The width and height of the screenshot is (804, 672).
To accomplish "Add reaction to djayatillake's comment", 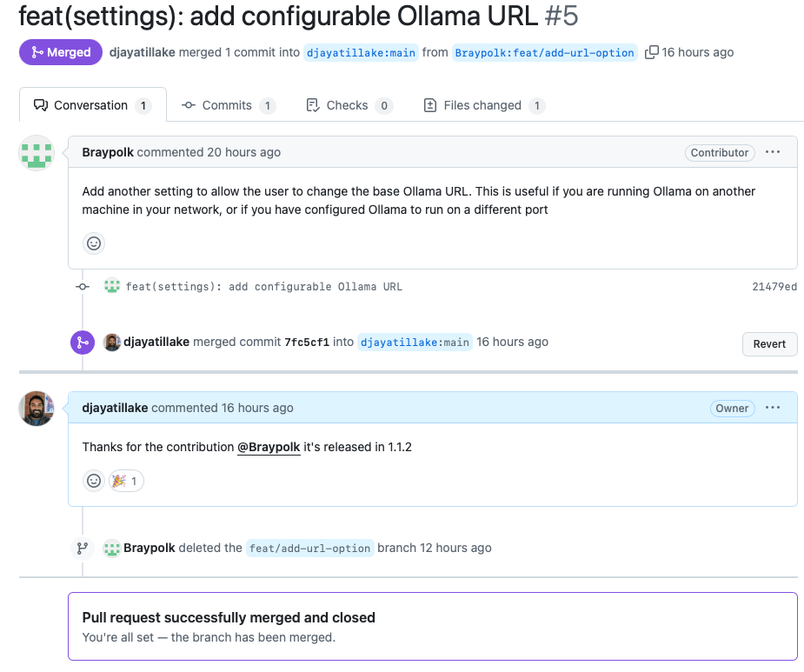I will (94, 481).
